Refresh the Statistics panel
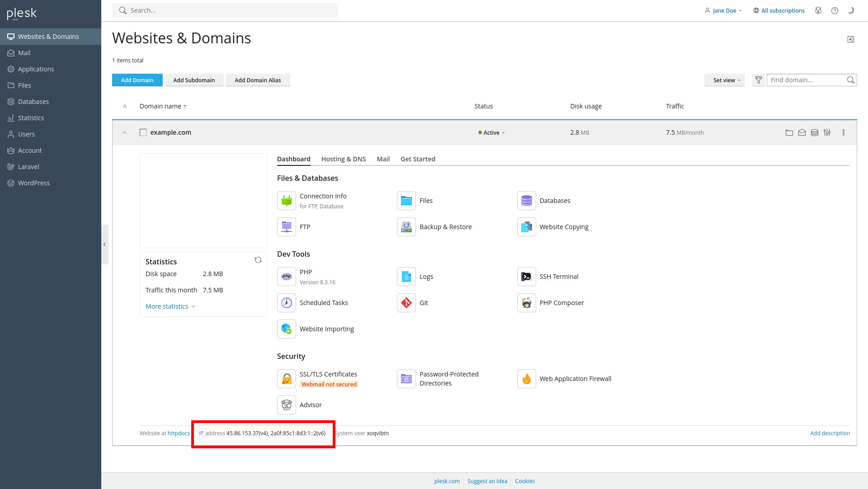 point(258,260)
